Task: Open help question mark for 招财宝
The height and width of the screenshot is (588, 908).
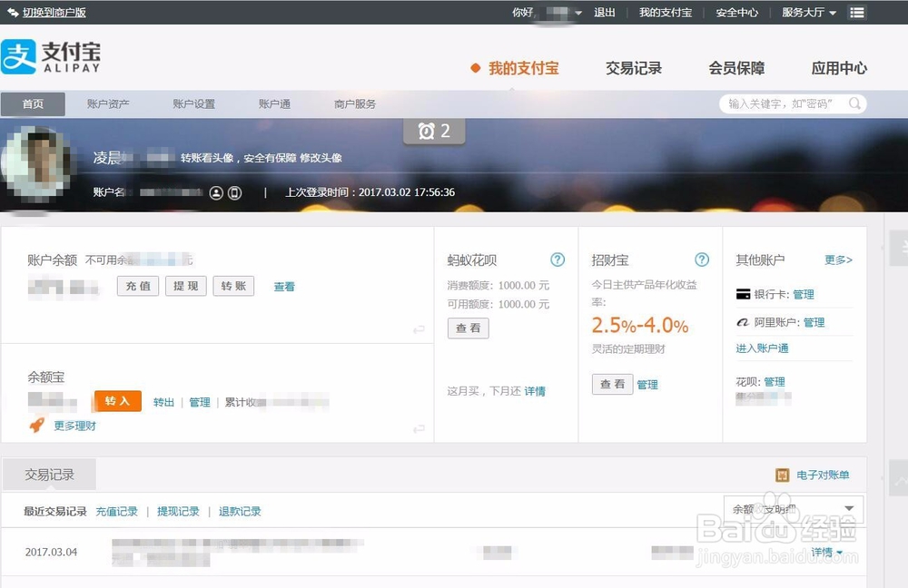Action: click(701, 260)
